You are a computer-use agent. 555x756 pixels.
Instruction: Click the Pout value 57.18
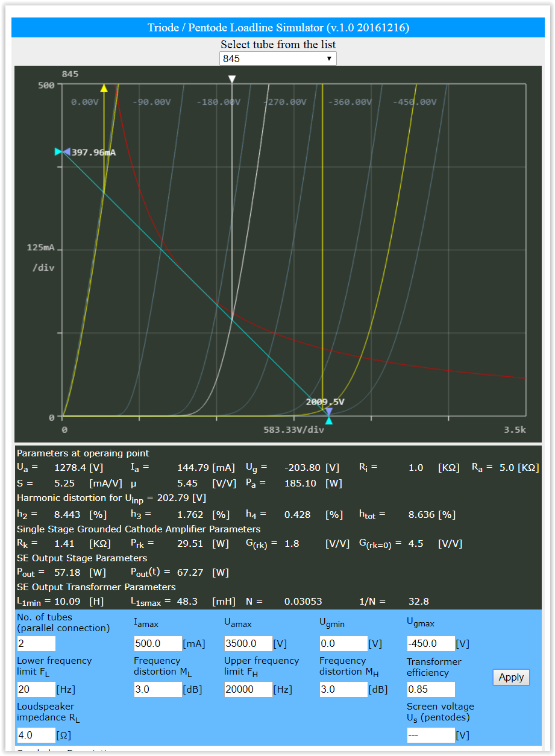point(67,573)
